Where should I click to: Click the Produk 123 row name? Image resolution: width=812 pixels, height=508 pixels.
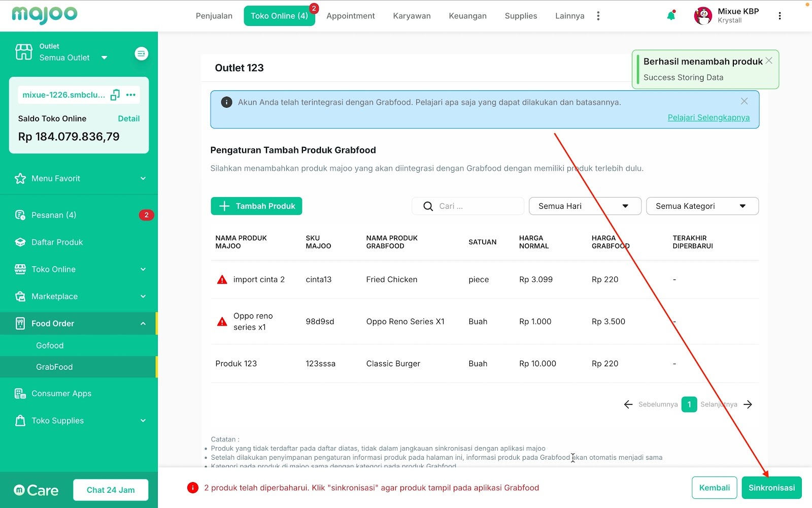[236, 364]
